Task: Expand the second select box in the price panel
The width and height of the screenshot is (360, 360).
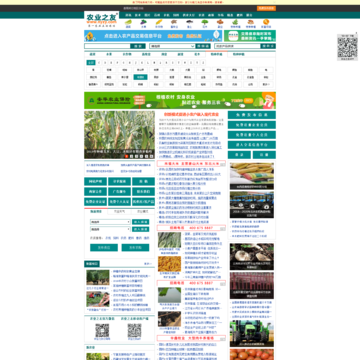Action: tap(110, 229)
